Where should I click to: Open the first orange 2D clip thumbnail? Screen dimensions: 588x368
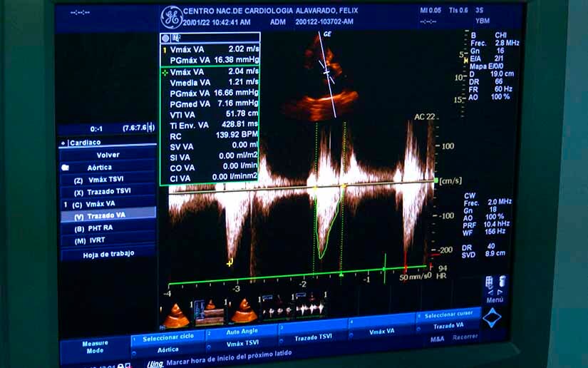(x=175, y=315)
